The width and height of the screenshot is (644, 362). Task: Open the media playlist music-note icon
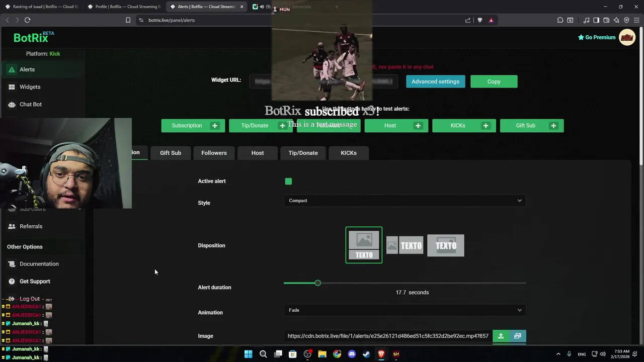point(586,20)
